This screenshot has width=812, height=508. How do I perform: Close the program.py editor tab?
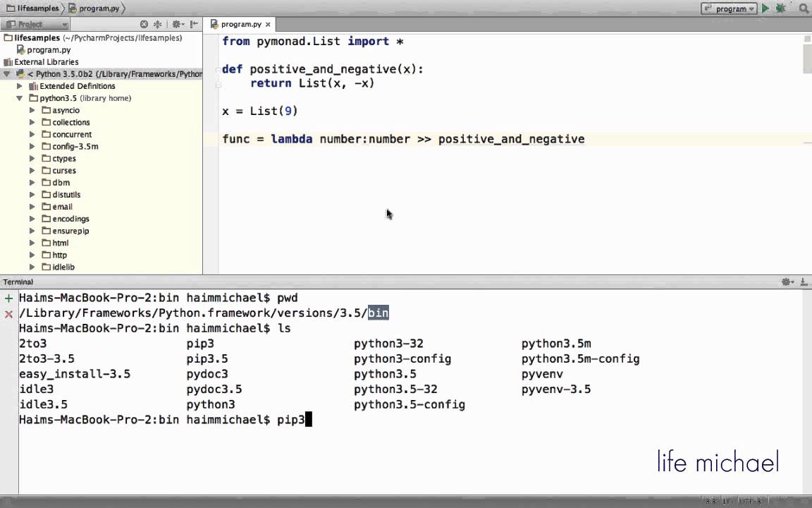click(x=269, y=25)
